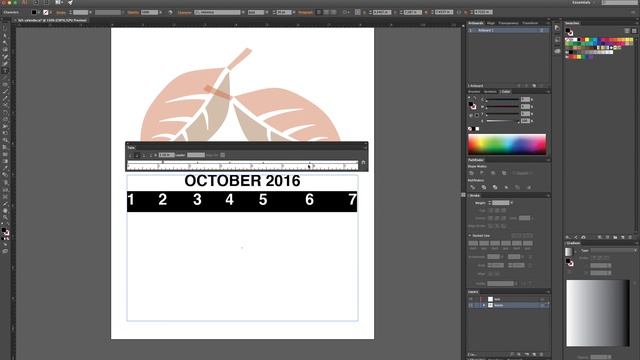Screen dimensions: 640x360
Task: Open the Opacity panel link in the control bar
Action: [133, 12]
